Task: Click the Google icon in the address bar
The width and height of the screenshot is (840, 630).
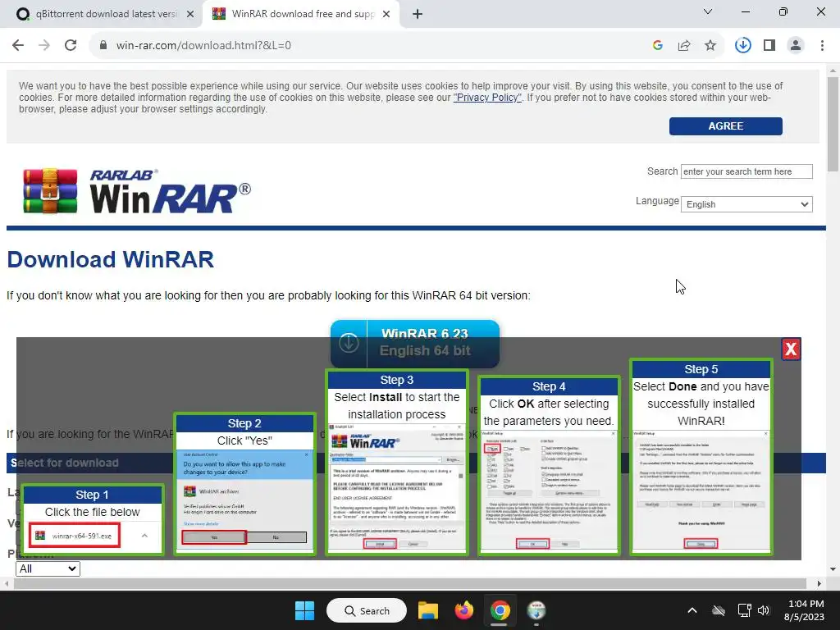Action: tap(658, 45)
